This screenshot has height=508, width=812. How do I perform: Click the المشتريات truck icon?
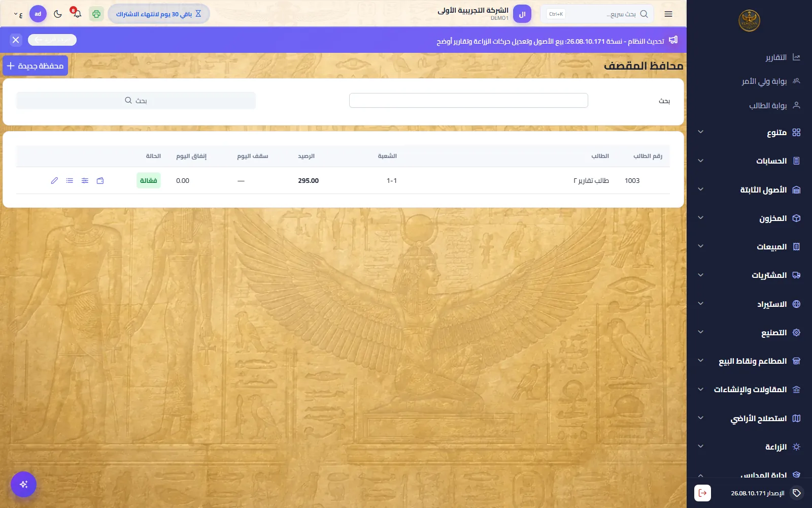(796, 275)
